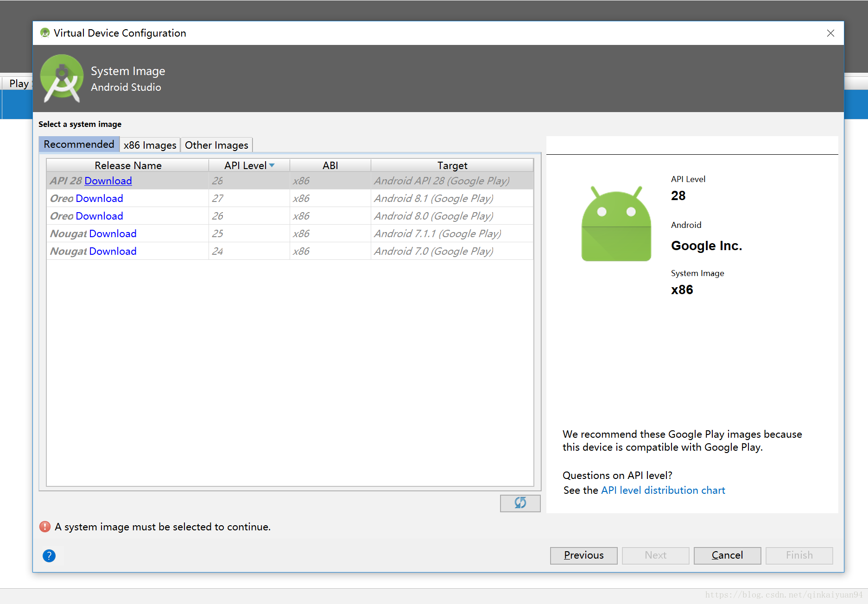Click the Previous button
Image resolution: width=868 pixels, height=604 pixels.
tap(583, 555)
